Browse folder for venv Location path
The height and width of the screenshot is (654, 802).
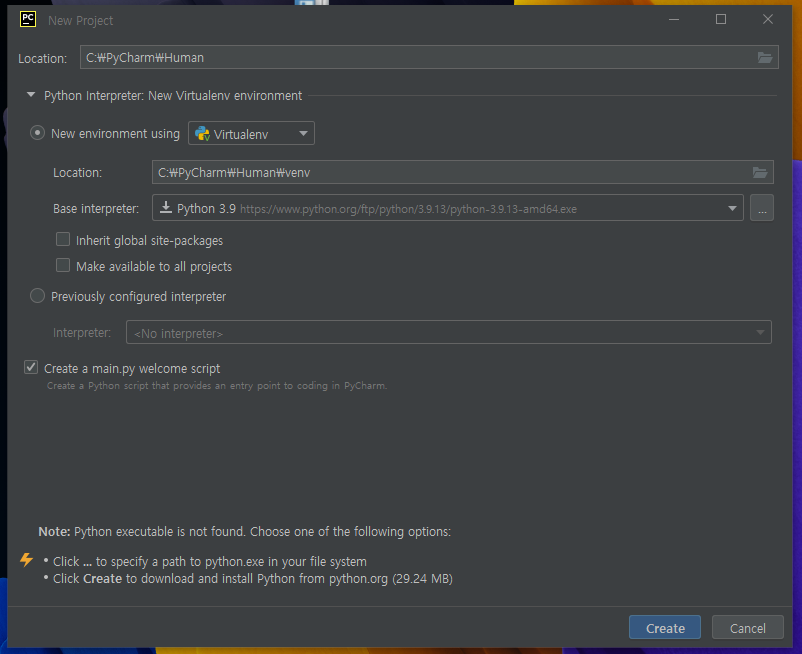tap(760, 172)
